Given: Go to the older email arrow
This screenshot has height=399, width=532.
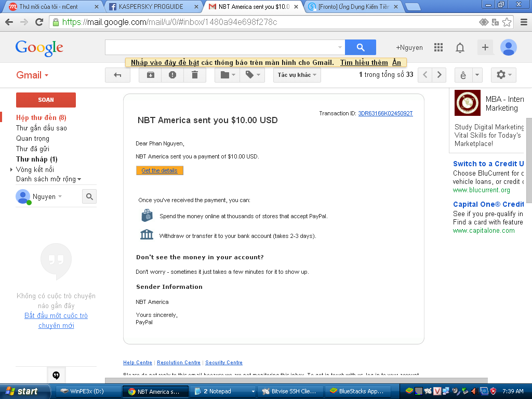Looking at the screenshot, I should (439, 75).
